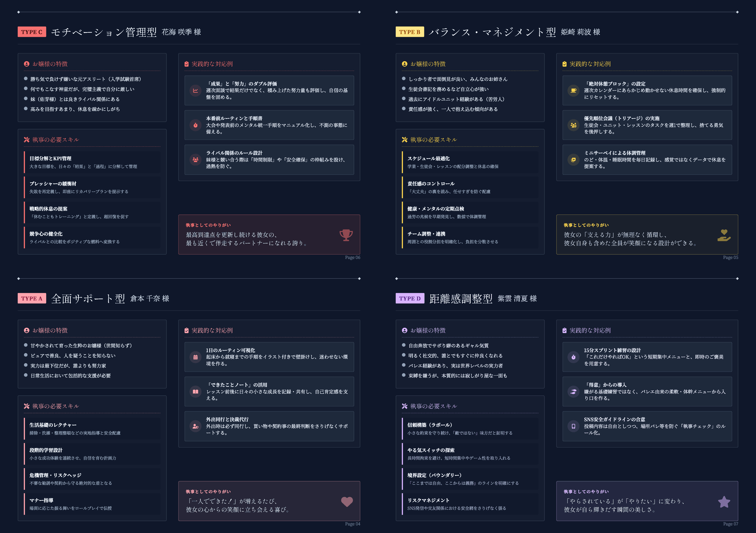Click the people icon beside ライバル関係のルール設計

[196, 160]
